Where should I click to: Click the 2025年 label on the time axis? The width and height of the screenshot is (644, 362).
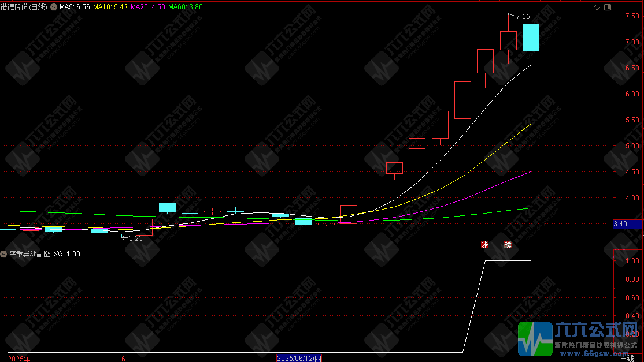(18, 358)
